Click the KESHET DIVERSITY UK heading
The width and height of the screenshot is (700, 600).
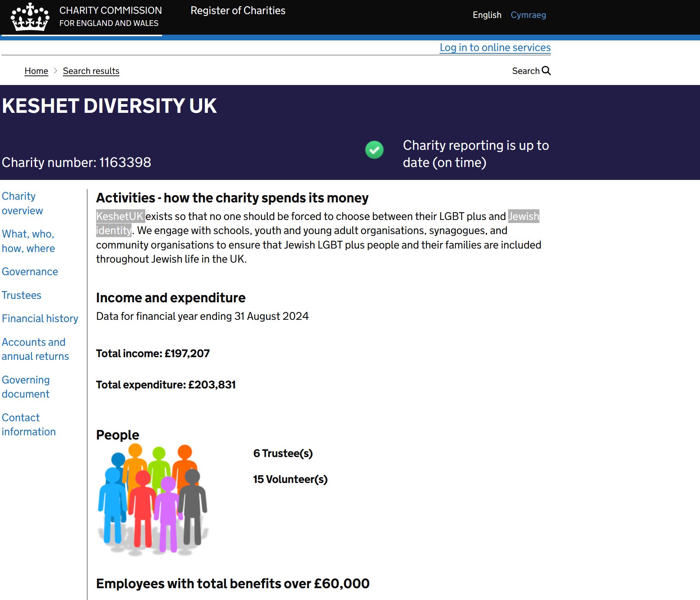coord(109,106)
